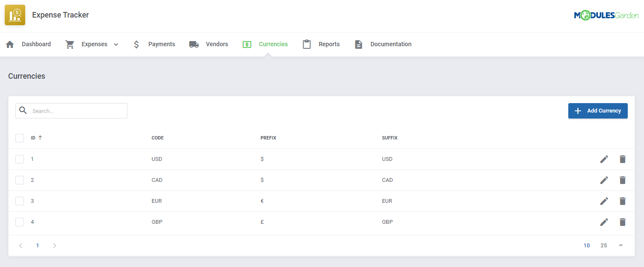The width and height of the screenshot is (644, 267).
Task: Select the Payments dollar icon
Action: click(x=136, y=44)
